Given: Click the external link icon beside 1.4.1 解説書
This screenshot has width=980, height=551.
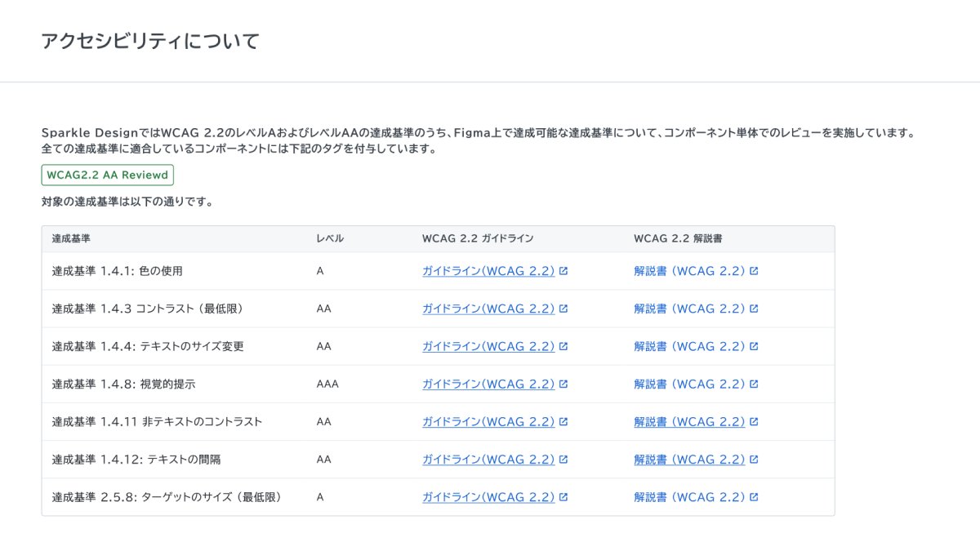Looking at the screenshot, I should [755, 270].
